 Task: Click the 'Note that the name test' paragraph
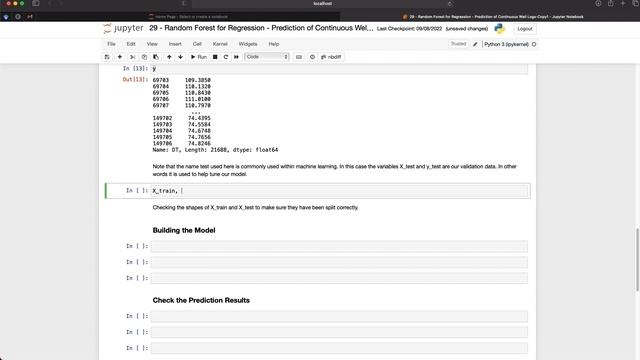click(334, 170)
